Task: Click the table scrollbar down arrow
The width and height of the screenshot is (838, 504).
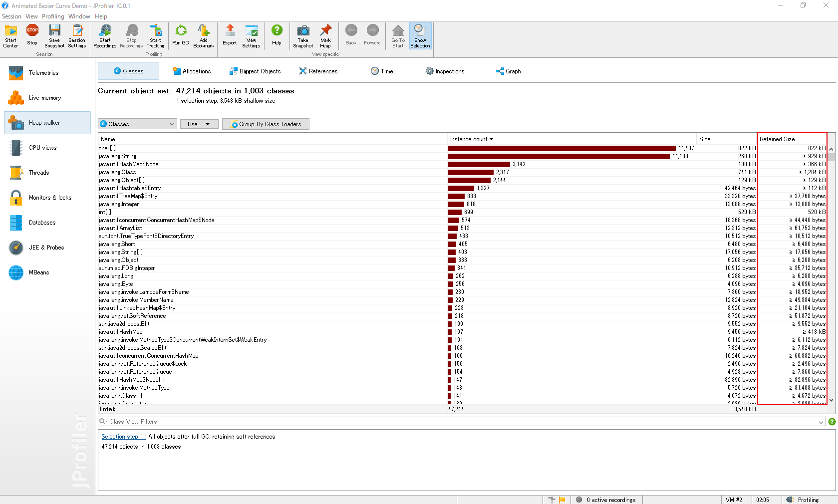Action: [x=832, y=400]
